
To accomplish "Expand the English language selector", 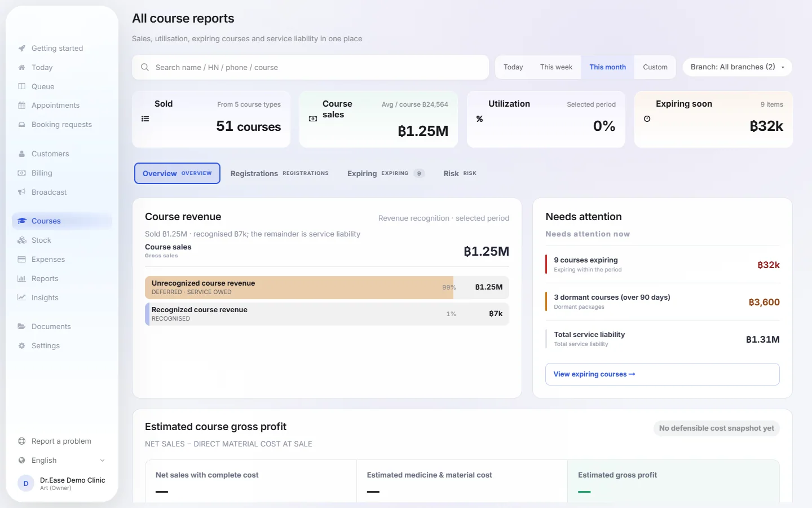I will click(62, 461).
